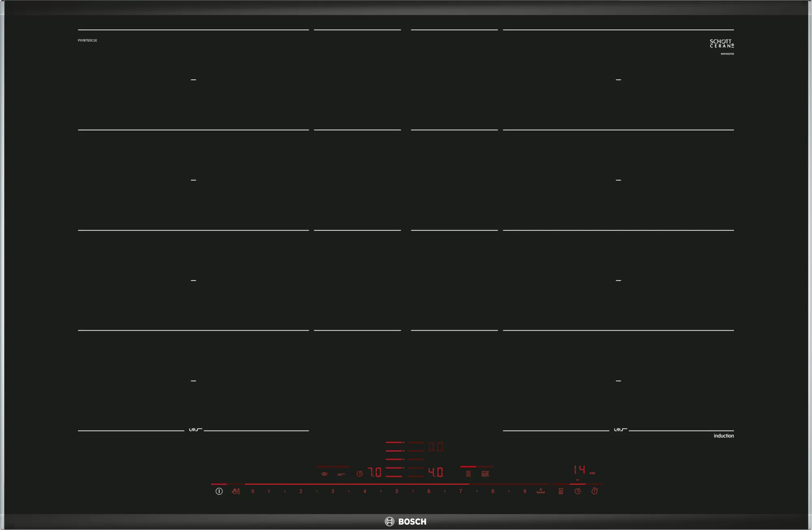The width and height of the screenshot is (812, 530).
Task: Tap the PerfectFry frying sensor icon
Action: point(324,474)
